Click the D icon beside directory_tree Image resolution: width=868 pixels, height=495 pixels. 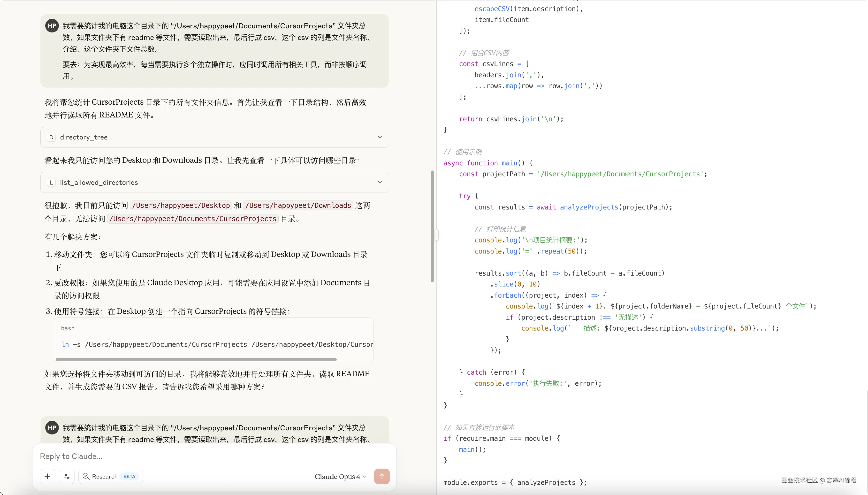[x=51, y=137]
